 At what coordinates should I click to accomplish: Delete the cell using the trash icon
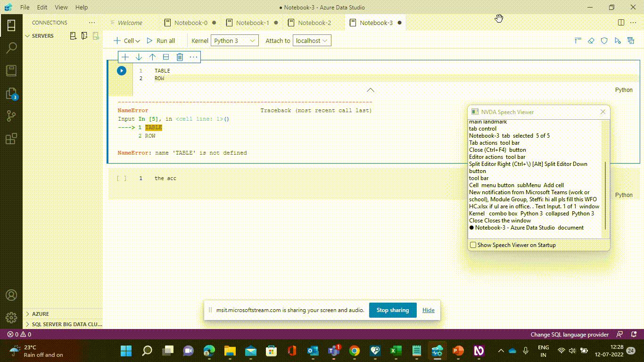pyautogui.click(x=180, y=57)
